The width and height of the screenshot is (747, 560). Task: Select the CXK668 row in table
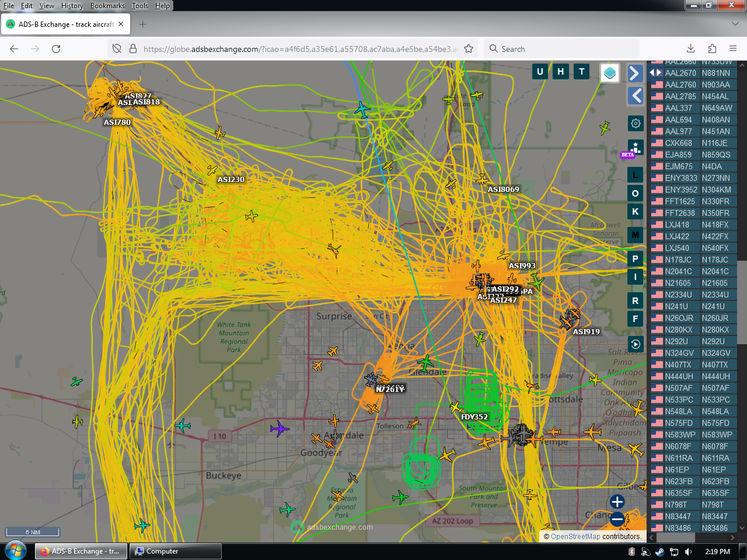[x=693, y=143]
